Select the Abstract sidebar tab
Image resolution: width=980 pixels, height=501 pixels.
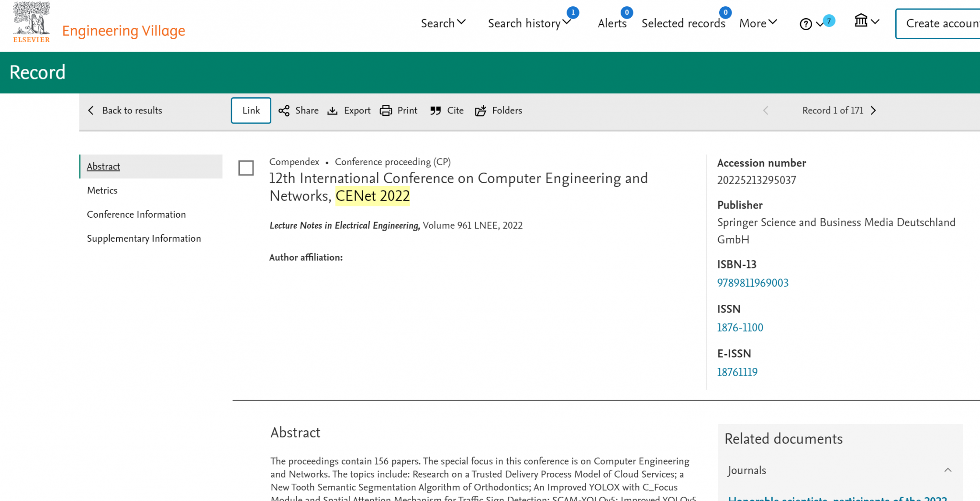coord(151,167)
